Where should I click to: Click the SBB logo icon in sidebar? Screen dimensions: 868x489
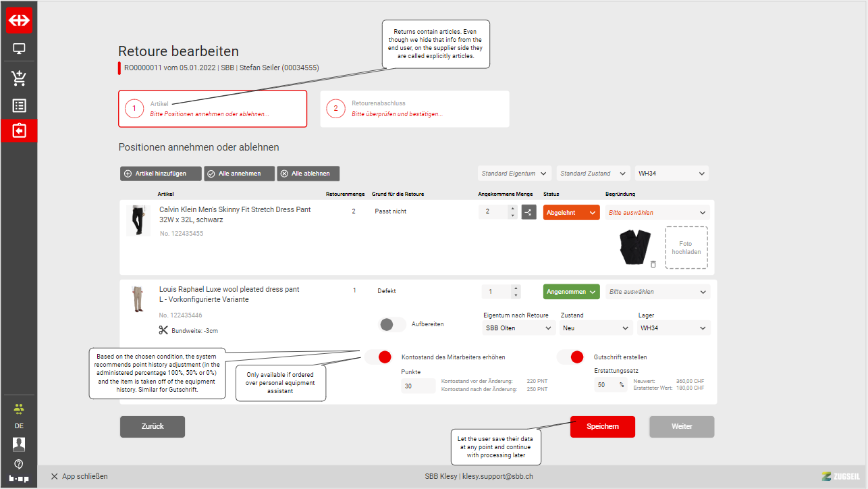pyautogui.click(x=19, y=20)
